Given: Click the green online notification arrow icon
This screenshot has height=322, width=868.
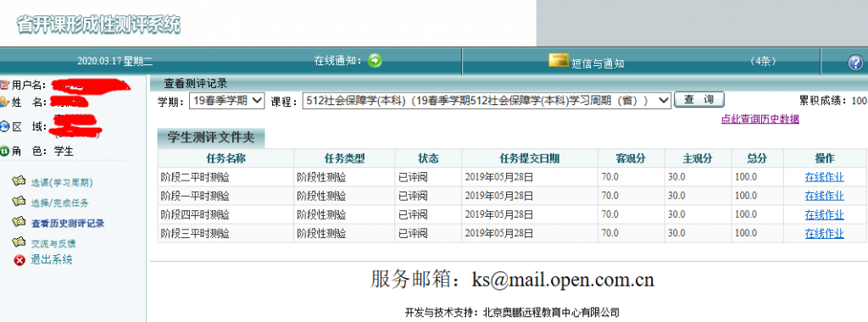Looking at the screenshot, I should click(375, 60).
